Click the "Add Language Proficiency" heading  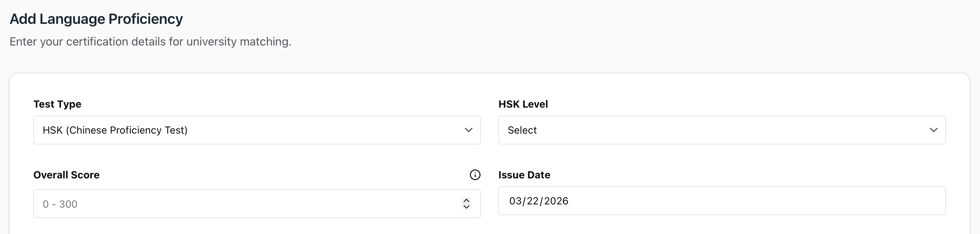(96, 19)
